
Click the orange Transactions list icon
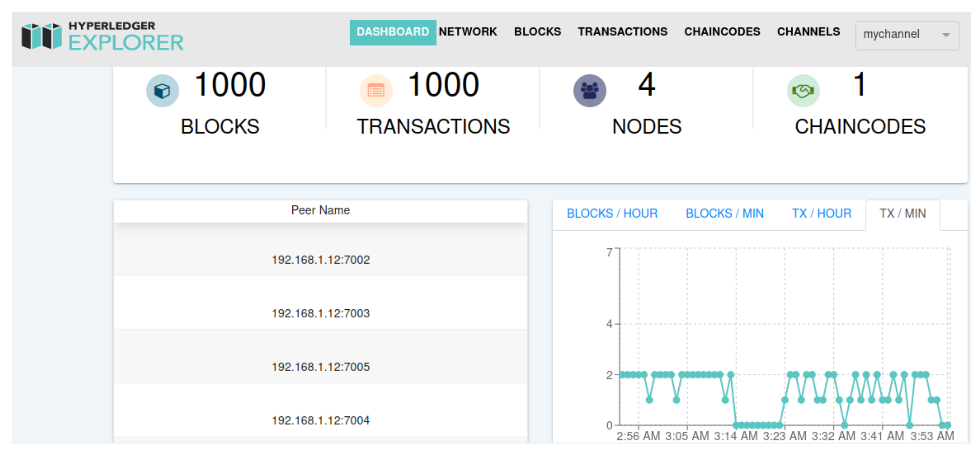(x=376, y=91)
